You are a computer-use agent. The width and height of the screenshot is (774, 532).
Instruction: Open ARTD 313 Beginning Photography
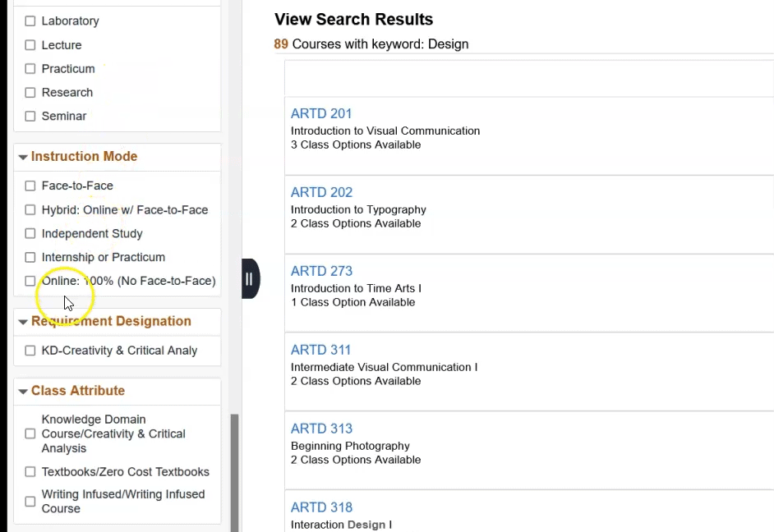pyautogui.click(x=321, y=429)
